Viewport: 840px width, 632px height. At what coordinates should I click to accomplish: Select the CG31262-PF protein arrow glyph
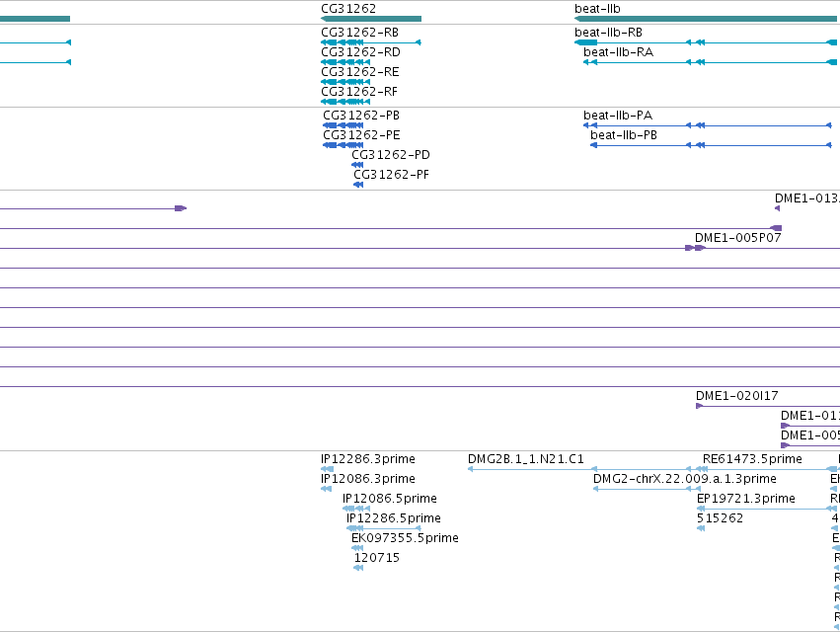coord(358,185)
